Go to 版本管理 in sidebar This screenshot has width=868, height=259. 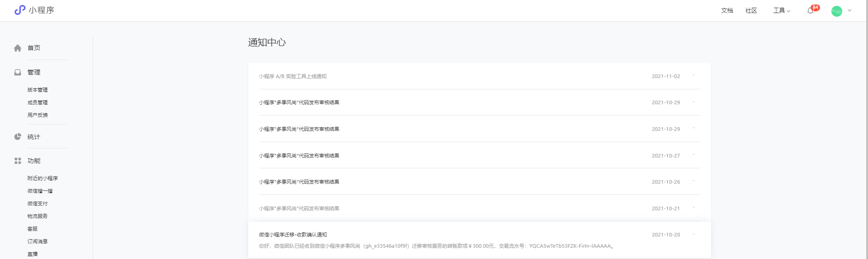click(x=38, y=90)
